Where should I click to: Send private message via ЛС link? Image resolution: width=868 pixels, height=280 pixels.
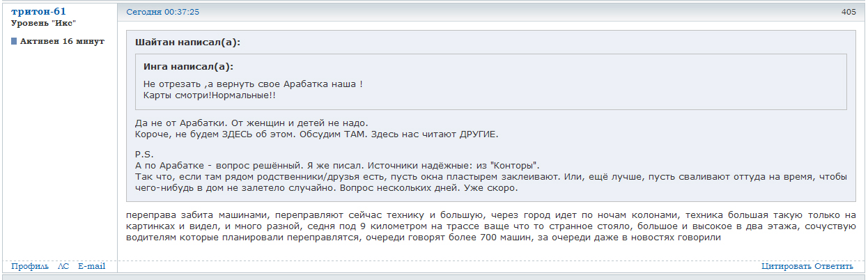click(63, 266)
